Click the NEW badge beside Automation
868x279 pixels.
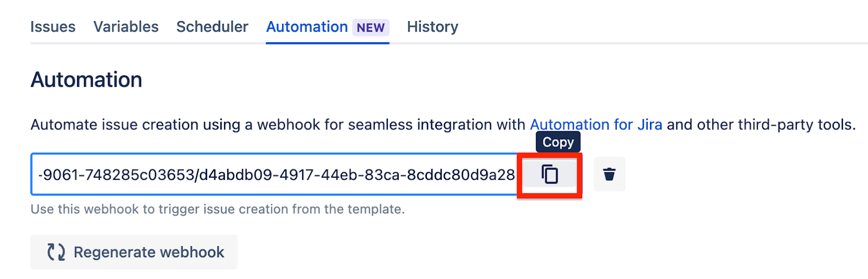tap(371, 28)
